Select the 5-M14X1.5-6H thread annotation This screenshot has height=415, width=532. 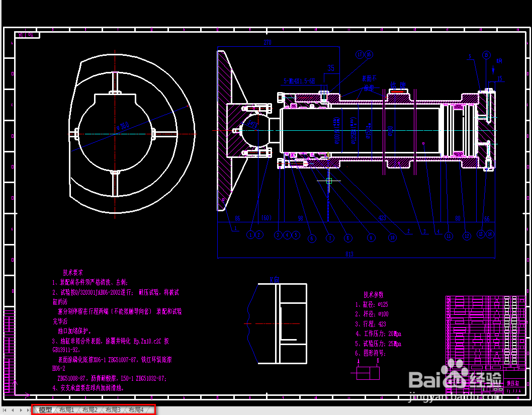(x=299, y=81)
